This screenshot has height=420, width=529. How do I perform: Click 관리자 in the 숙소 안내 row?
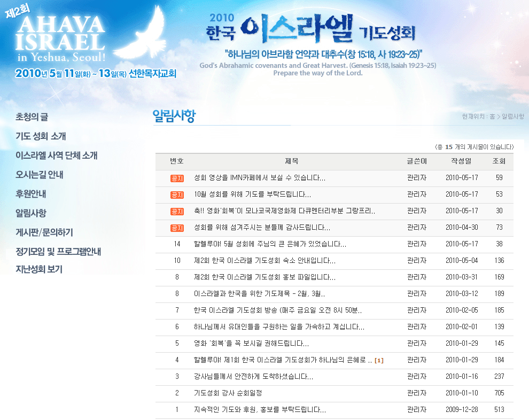tap(417, 260)
